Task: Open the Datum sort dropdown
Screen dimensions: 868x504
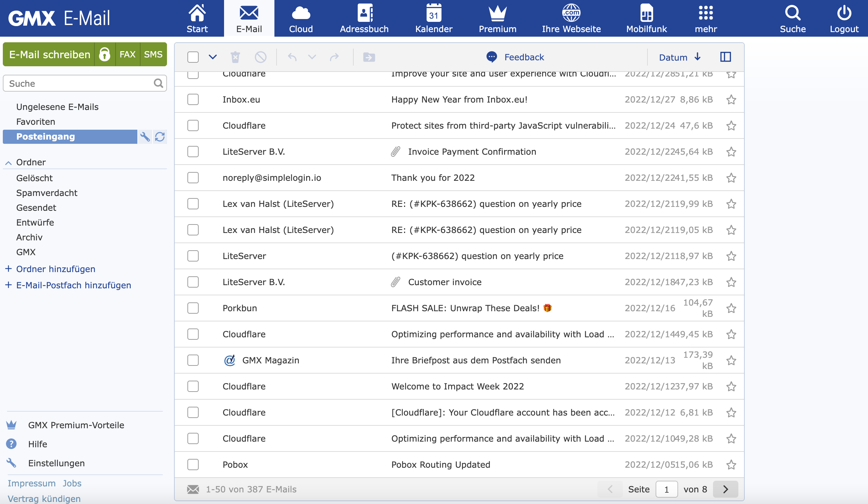Action: pos(680,57)
